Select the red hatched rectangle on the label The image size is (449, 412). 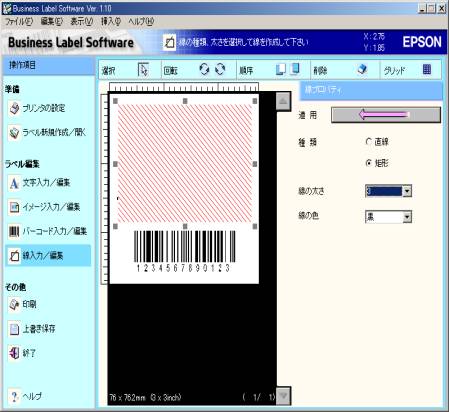[185, 163]
